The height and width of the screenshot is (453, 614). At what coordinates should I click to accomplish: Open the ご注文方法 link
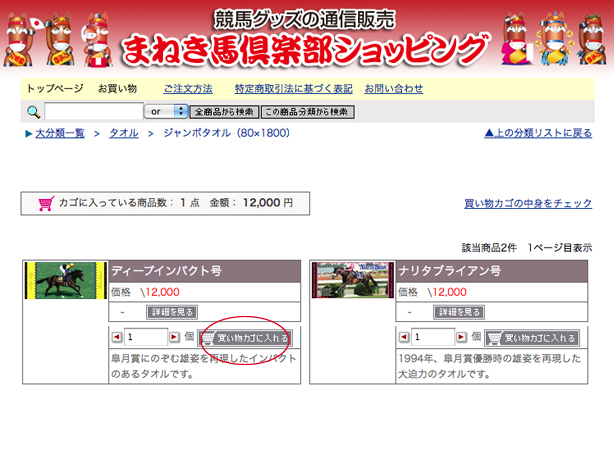coord(188,89)
